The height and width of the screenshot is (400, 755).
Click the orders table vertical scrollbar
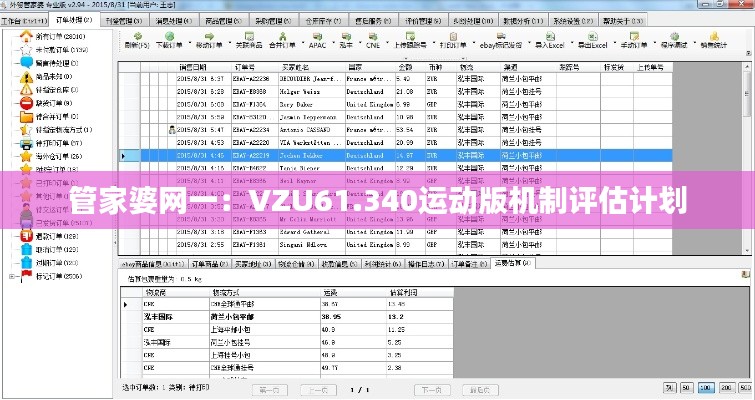[748, 158]
